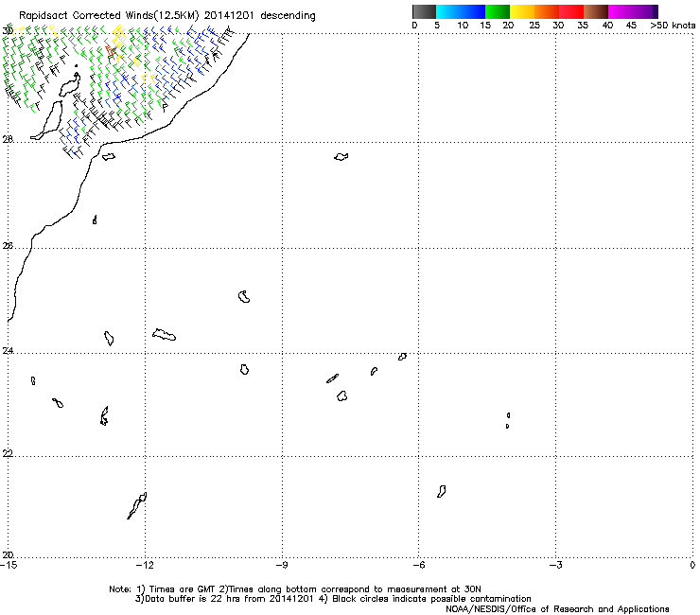This screenshot has width=700, height=615.
Task: Click the 'NOAA/NESDIS/Office of Research and Applications' credit
Action: [557, 609]
